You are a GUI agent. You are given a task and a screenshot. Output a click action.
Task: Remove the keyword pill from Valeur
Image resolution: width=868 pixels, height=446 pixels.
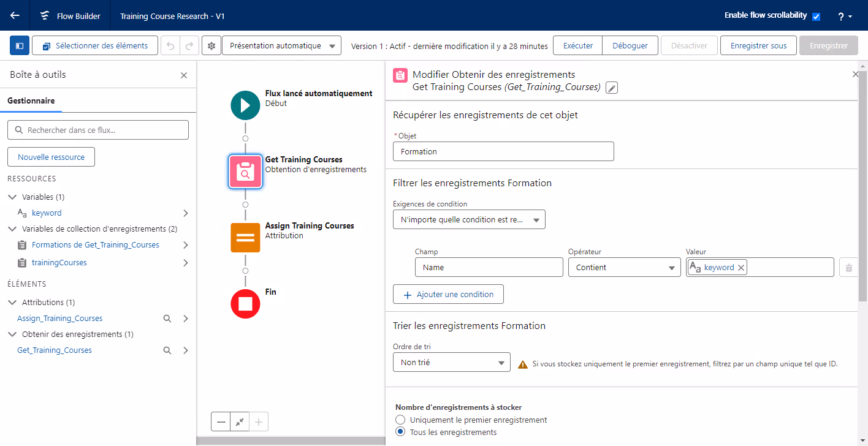(741, 267)
